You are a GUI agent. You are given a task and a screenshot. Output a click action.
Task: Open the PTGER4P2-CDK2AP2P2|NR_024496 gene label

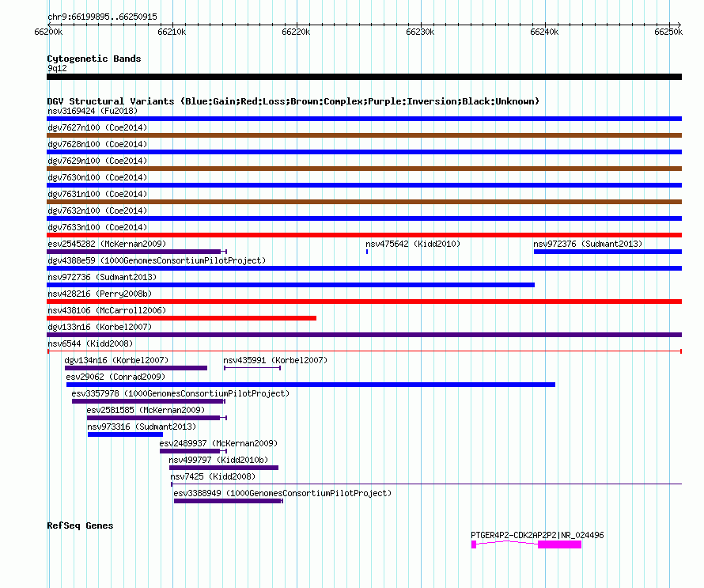tap(537, 535)
